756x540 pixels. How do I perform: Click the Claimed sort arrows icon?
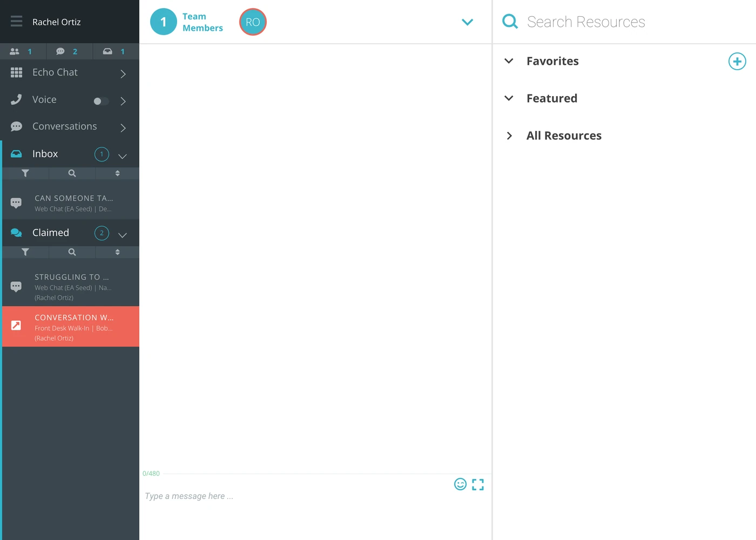click(118, 252)
